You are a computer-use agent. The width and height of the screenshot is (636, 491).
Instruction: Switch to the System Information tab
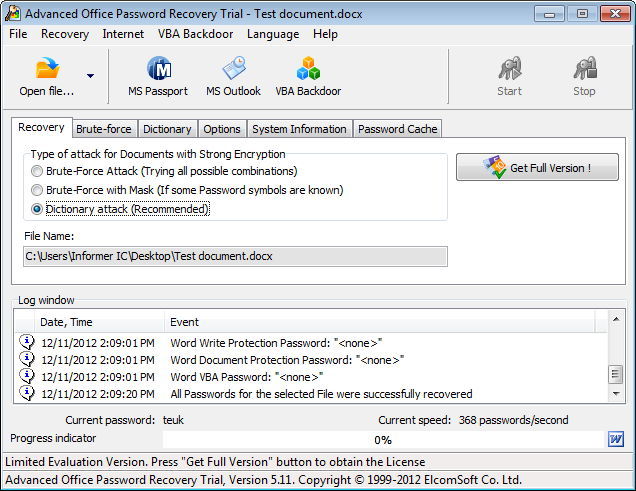pos(299,129)
